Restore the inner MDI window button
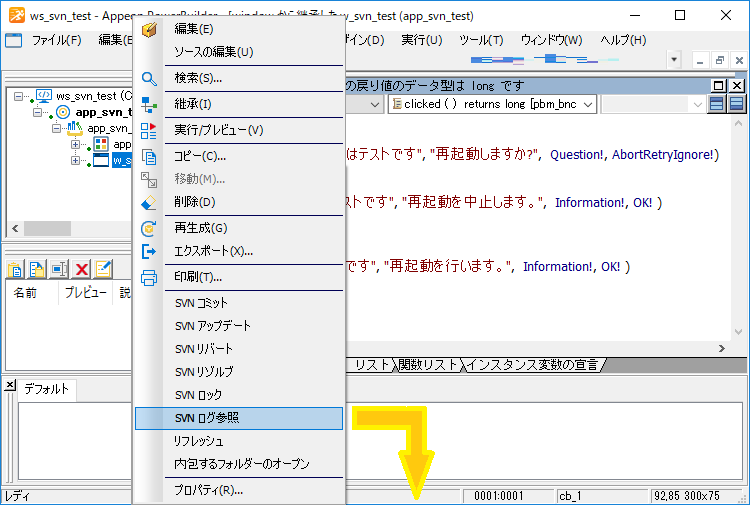This screenshot has height=505, width=750. coord(719,60)
